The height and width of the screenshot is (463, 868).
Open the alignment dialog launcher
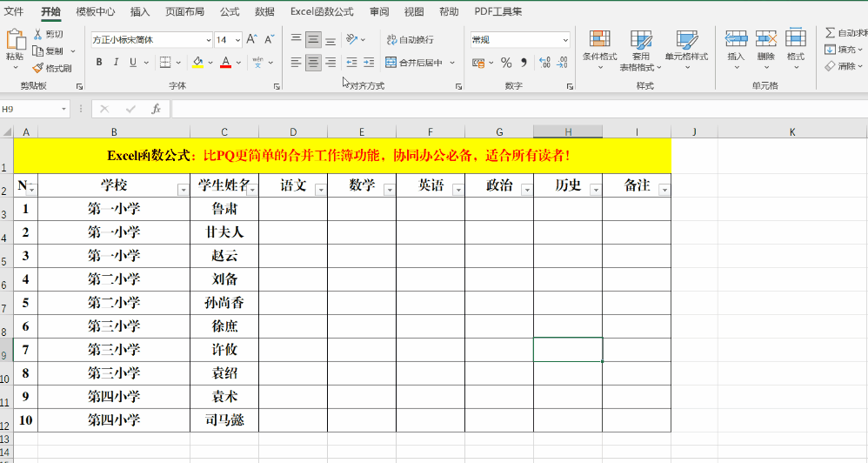(x=458, y=86)
